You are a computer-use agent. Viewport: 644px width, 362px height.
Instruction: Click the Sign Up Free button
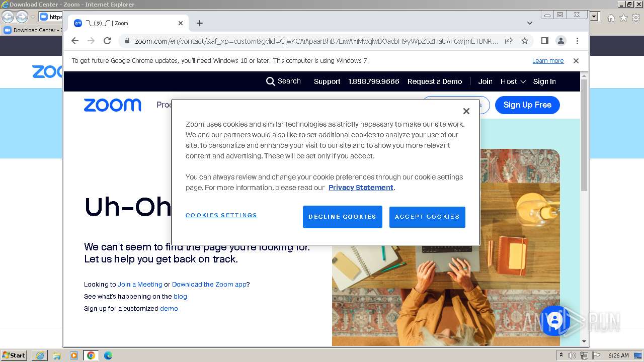click(527, 105)
